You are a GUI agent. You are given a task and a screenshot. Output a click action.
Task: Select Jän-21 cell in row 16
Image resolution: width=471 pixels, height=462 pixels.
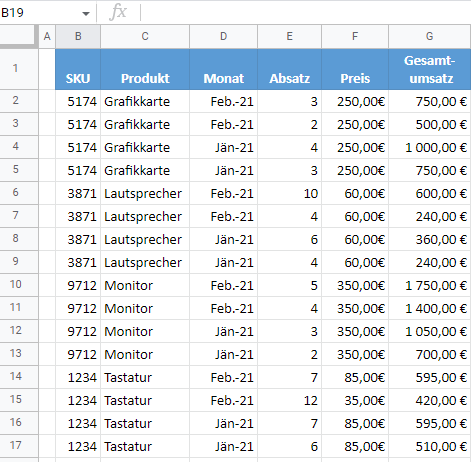click(x=224, y=423)
